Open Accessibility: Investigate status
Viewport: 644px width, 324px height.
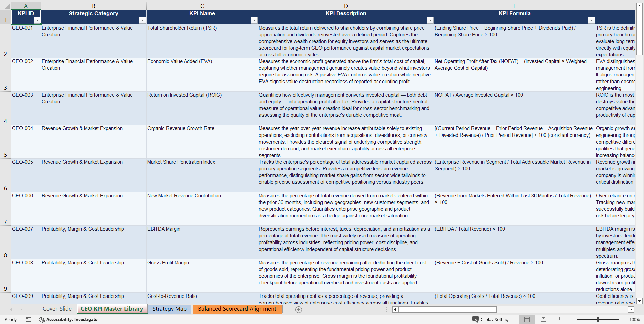[68, 319]
